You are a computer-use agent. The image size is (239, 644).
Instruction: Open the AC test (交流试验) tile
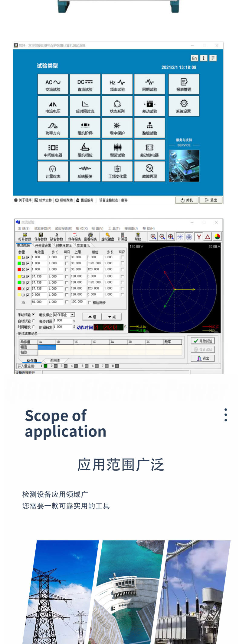tap(53, 84)
